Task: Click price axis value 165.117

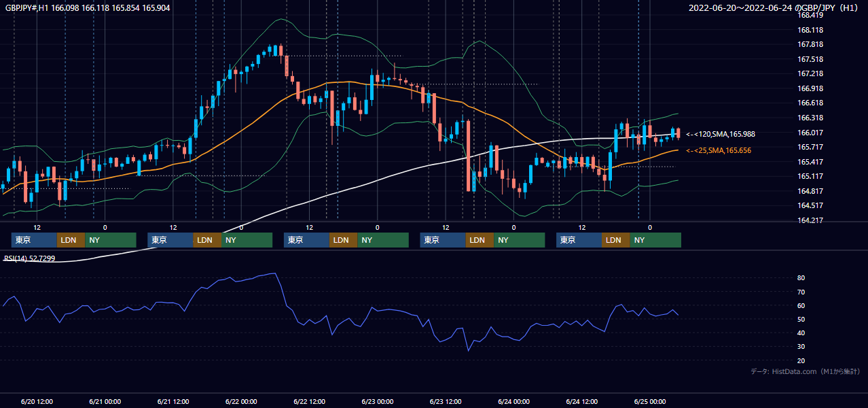Action: (x=810, y=176)
